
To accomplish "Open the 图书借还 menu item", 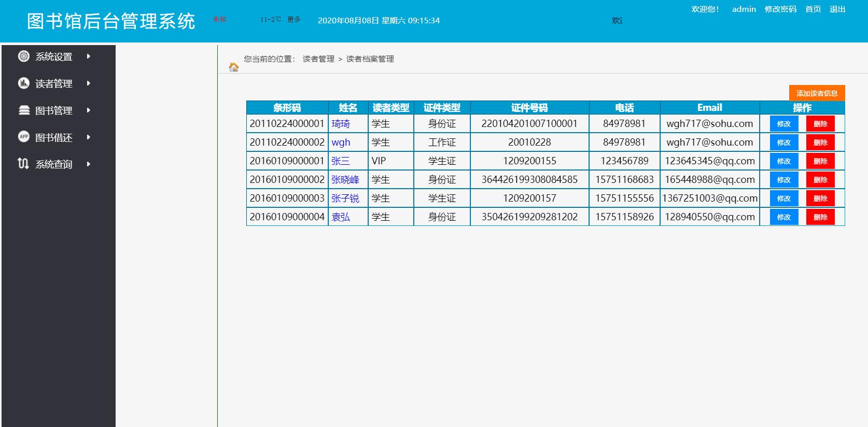I will [x=54, y=137].
